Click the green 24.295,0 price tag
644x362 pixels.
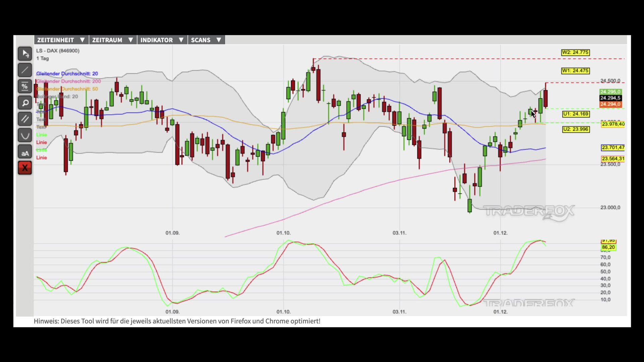coord(610,92)
